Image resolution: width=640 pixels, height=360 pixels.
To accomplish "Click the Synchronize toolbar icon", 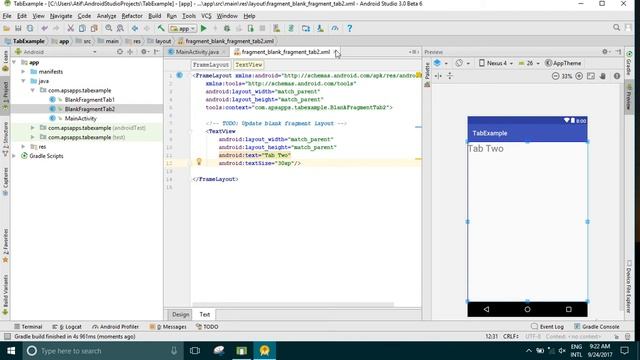I will pos(30,29).
